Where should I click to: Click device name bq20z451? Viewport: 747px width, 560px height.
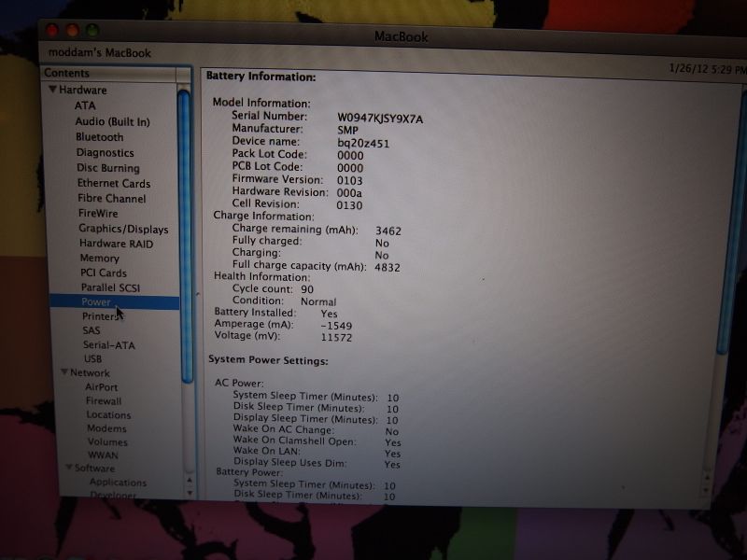[363, 144]
